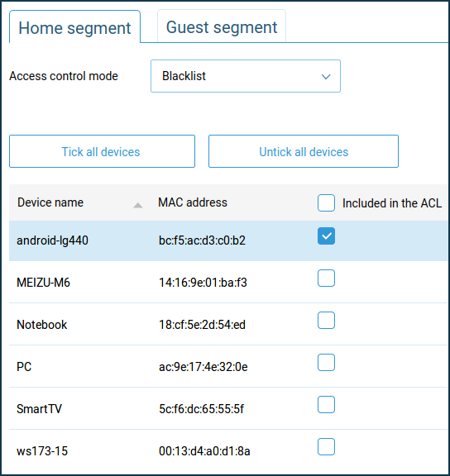The height and width of the screenshot is (476, 450).
Task: Click the sort arrow beside Device name
Action: [138, 206]
